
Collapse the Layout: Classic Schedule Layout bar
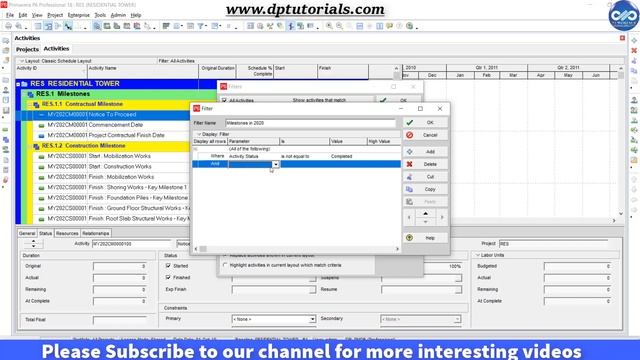[x=22, y=61]
